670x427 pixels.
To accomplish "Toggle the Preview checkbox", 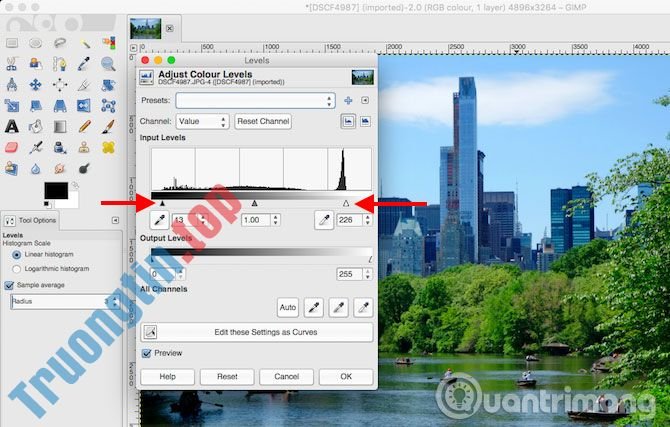I will [148, 353].
